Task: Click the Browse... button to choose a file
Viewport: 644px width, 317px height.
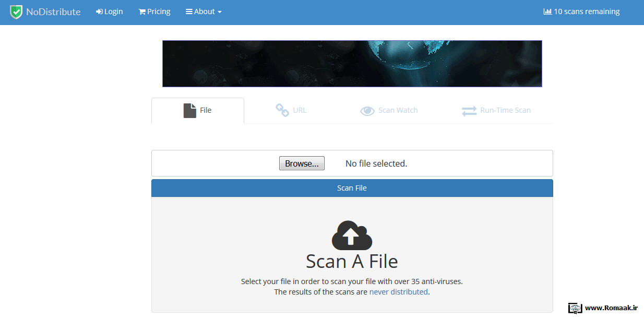Action: [302, 163]
